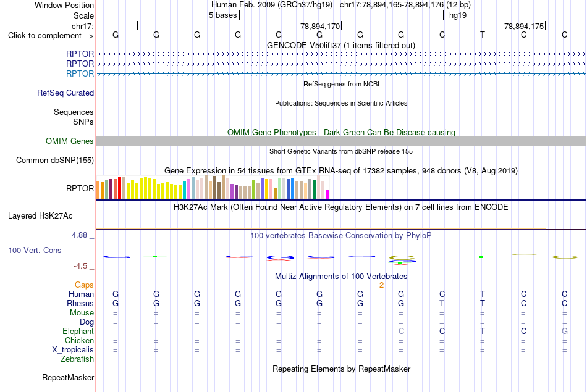The image size is (587, 392).
Task: Click the T base in the sequence row
Action: (483, 35)
